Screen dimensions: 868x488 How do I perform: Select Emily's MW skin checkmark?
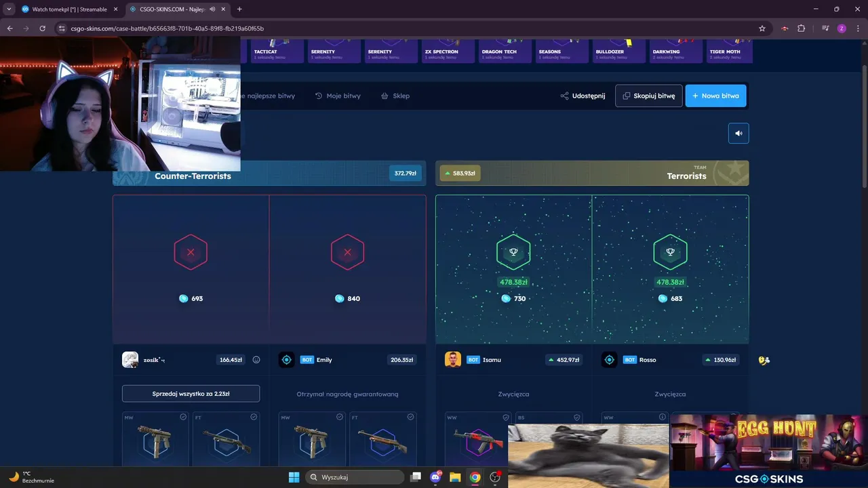pos(340,417)
